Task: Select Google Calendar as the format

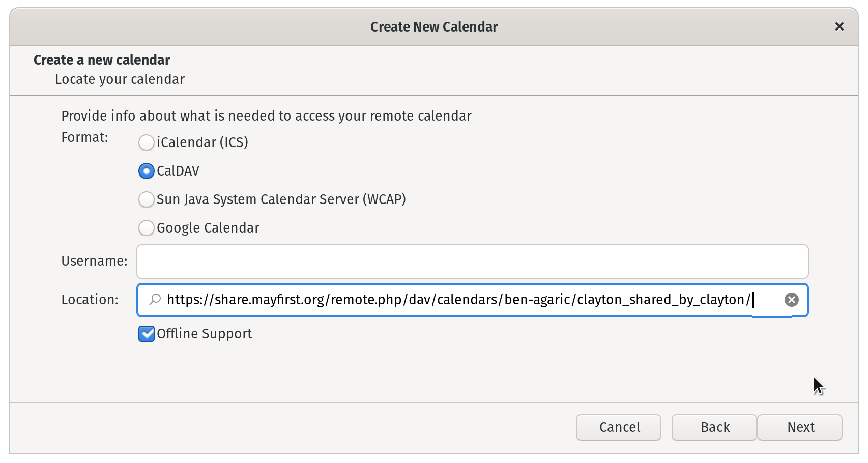Action: click(147, 228)
